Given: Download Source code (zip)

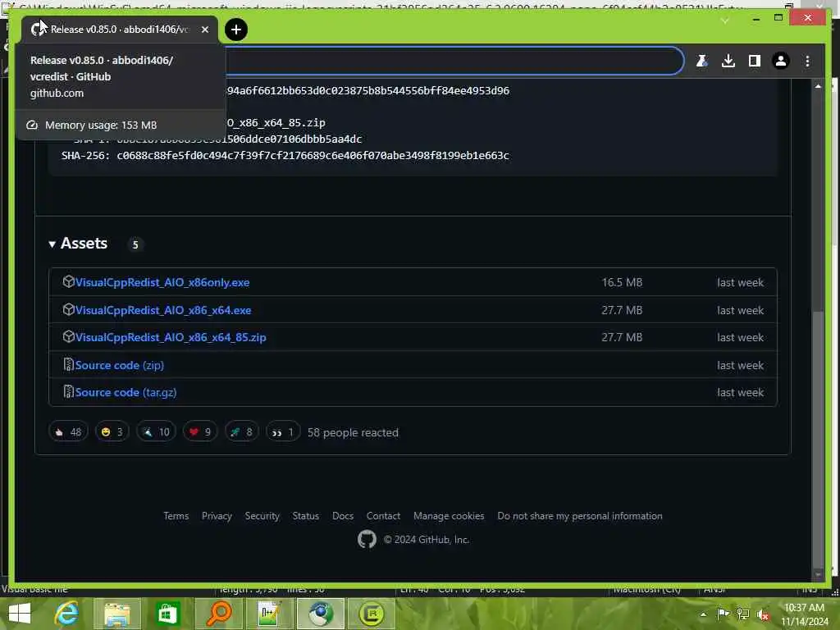Looking at the screenshot, I should (120, 365).
